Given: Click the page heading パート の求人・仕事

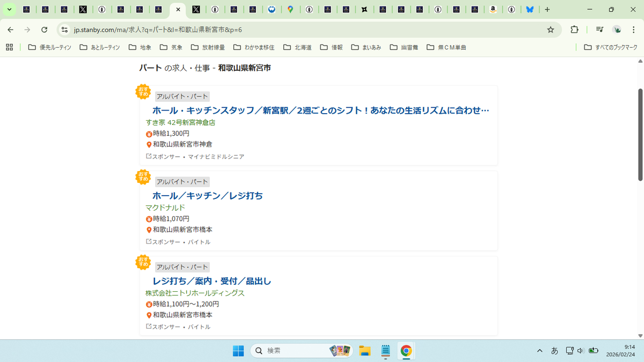Looking at the screenshot, I should pos(205,68).
